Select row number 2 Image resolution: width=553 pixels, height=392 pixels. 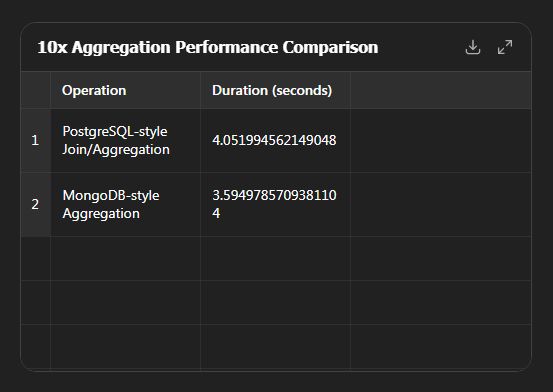(36, 204)
